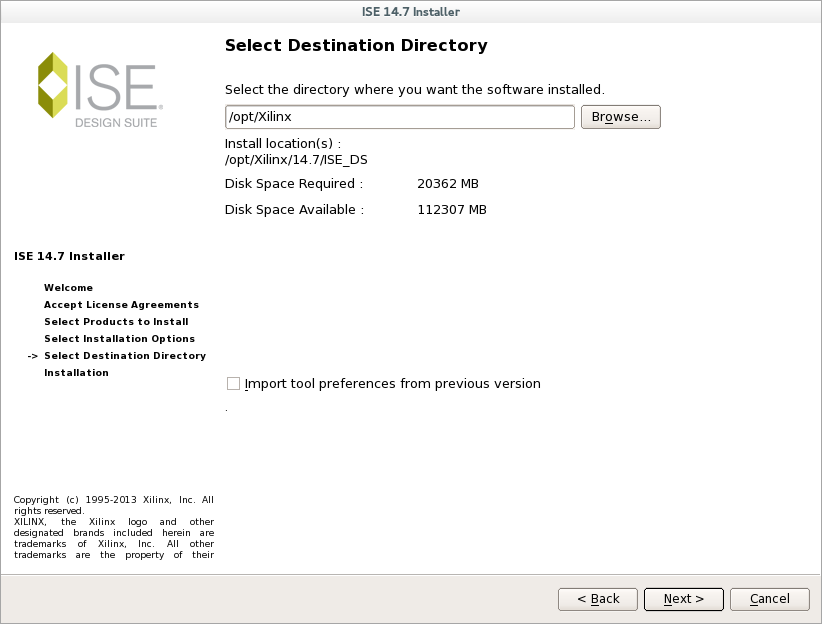Click the Install location(s) label
This screenshot has height=624, width=822.
pos(283,144)
